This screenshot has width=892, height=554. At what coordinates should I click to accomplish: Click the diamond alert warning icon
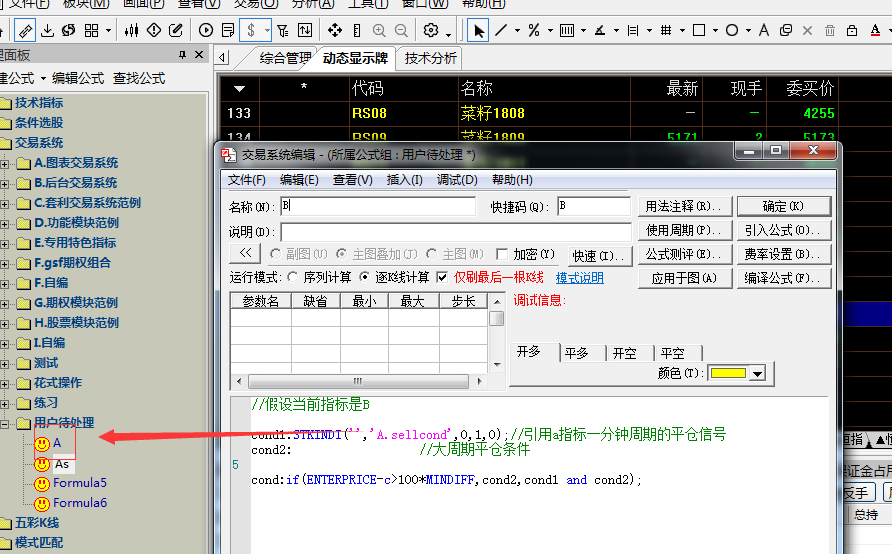[154, 30]
